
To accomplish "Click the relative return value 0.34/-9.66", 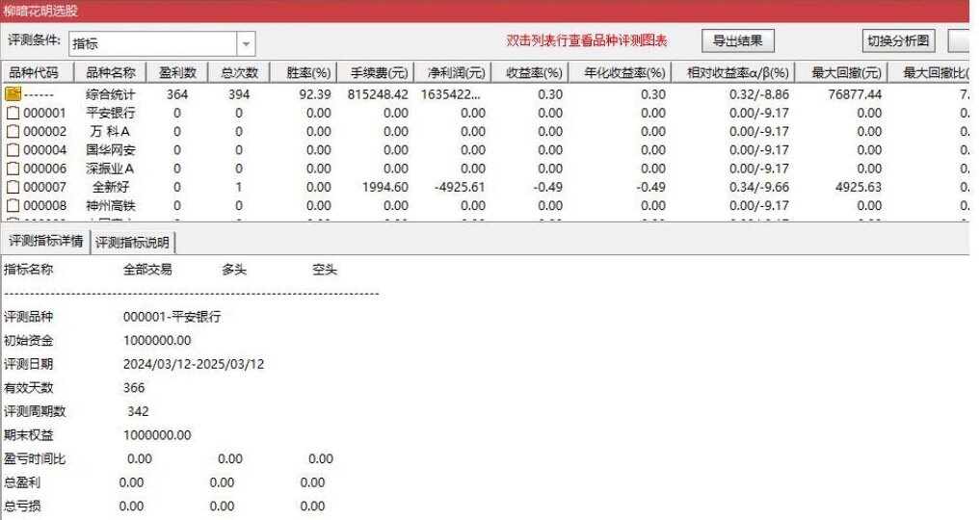I will tap(758, 187).
